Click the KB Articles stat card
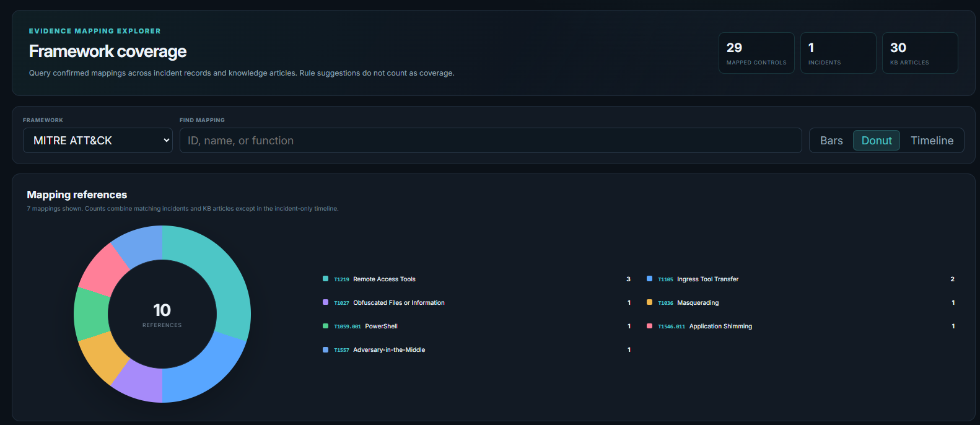 pyautogui.click(x=920, y=53)
